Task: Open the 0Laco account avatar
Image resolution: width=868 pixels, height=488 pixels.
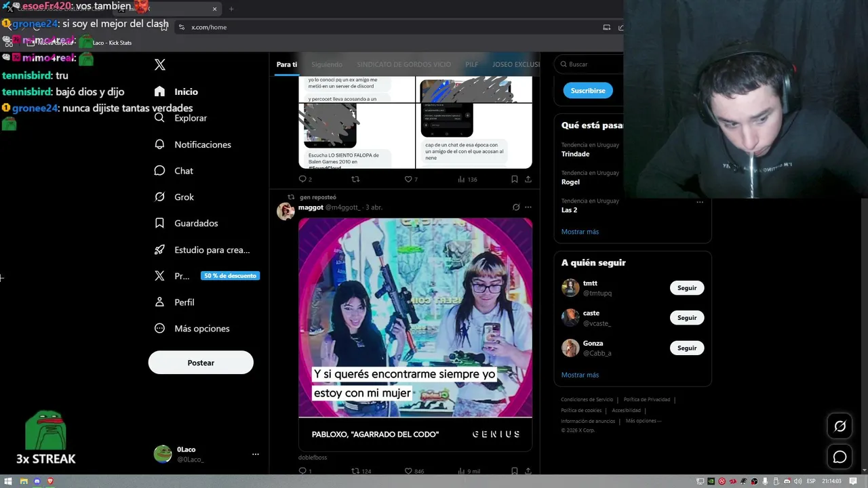Action: click(x=163, y=454)
